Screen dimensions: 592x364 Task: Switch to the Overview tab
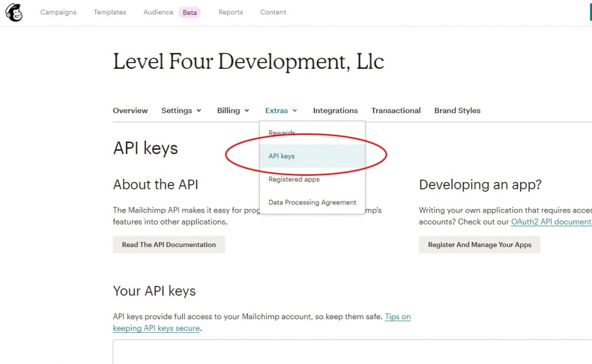coord(130,110)
